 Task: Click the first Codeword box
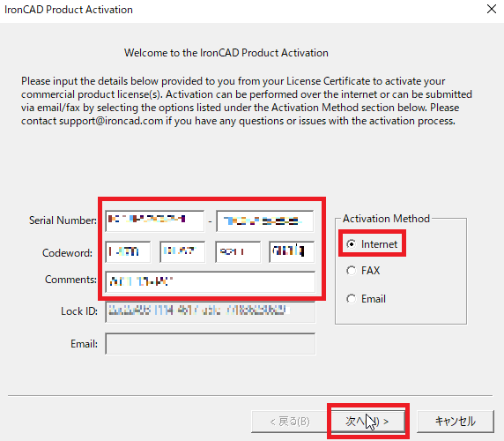[128, 252]
